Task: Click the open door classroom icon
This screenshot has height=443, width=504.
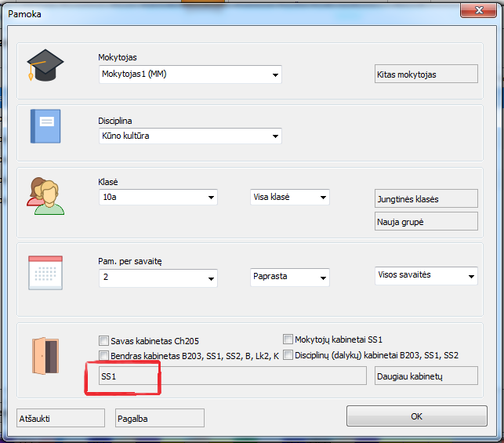Action: click(44, 354)
